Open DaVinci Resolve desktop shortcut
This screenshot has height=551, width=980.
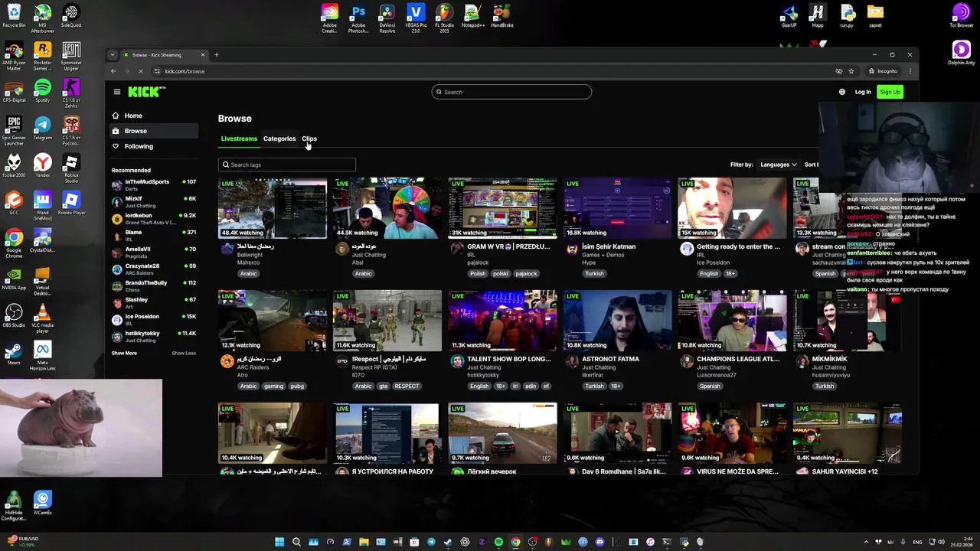click(x=387, y=18)
